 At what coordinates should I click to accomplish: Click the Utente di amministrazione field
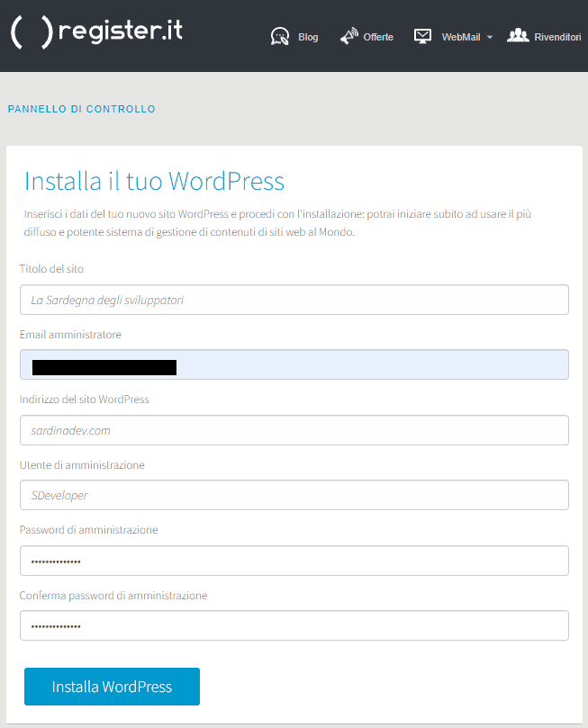coord(294,495)
